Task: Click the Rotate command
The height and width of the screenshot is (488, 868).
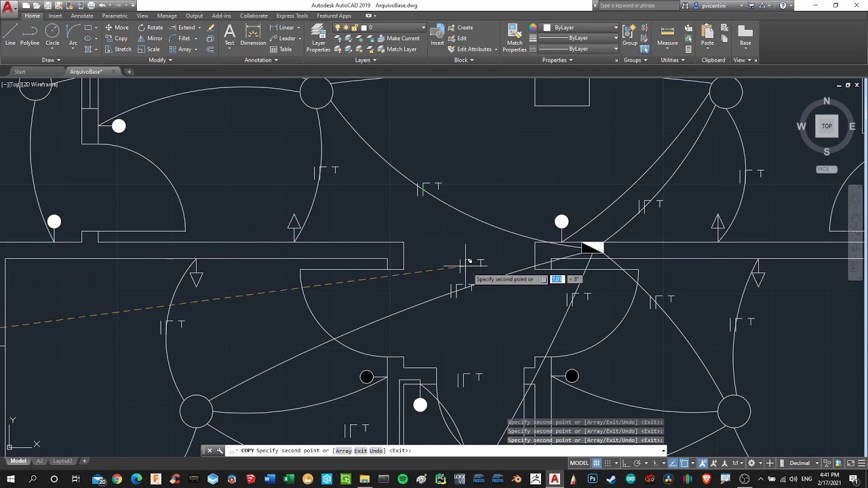Action: point(150,28)
